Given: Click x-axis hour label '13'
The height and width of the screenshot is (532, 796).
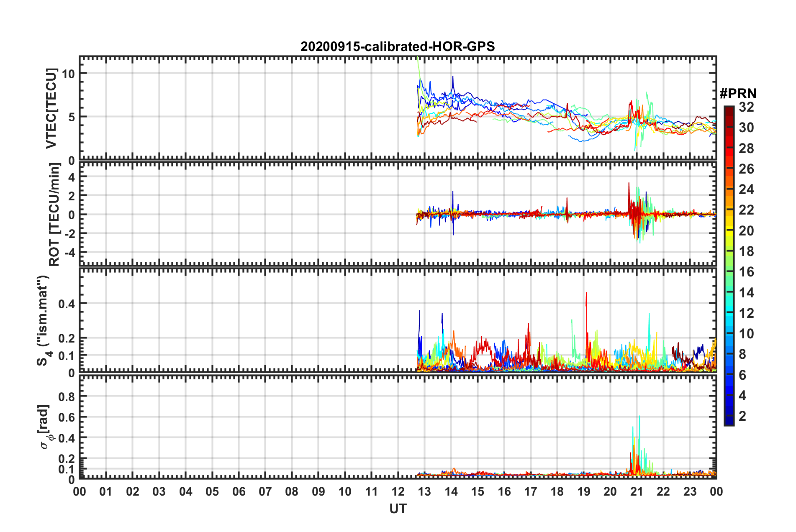Looking at the screenshot, I should pos(424,491).
